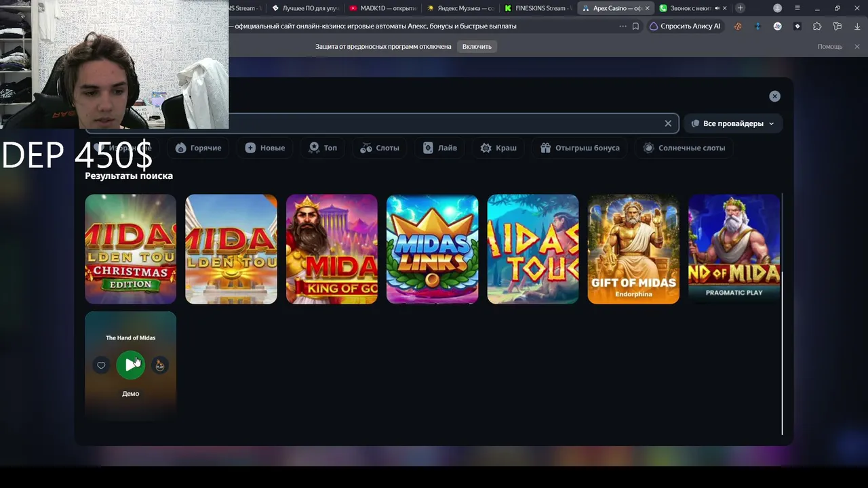The image size is (868, 488).
Task: Select the Отыгрыш бонуса category
Action: 580,148
